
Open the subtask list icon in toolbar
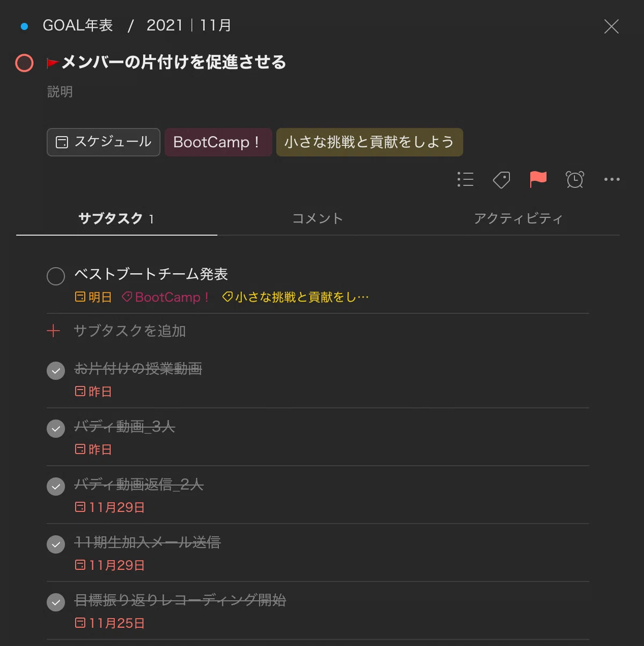click(x=465, y=179)
